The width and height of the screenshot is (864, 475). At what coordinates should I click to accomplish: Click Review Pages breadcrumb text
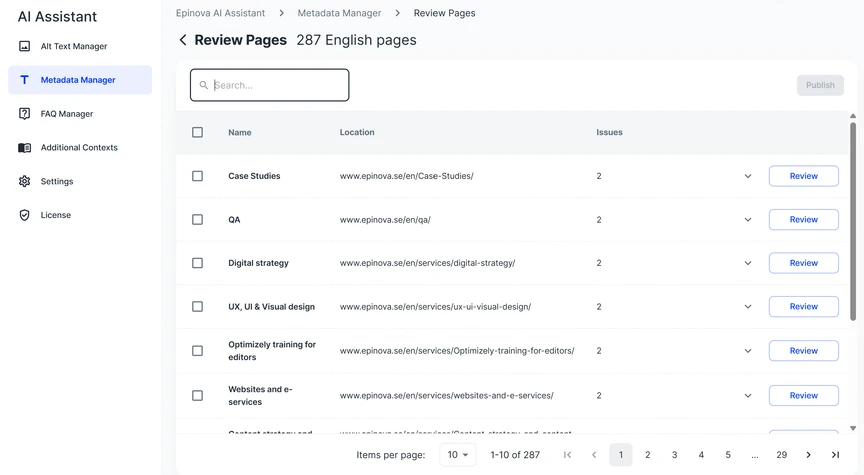pyautogui.click(x=445, y=13)
